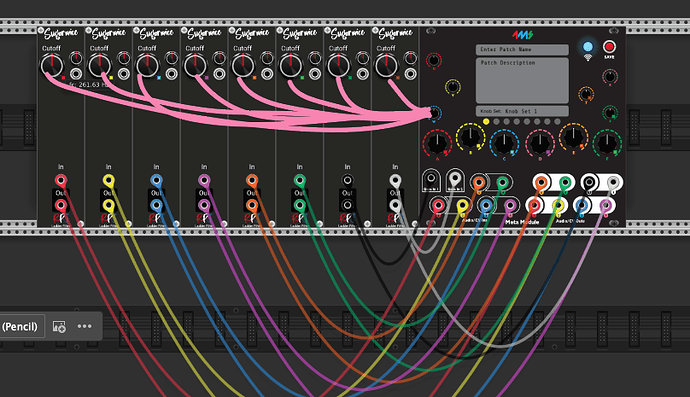690x397 pixels.
Task: Select the last gray knob set dot
Action: coord(558,121)
